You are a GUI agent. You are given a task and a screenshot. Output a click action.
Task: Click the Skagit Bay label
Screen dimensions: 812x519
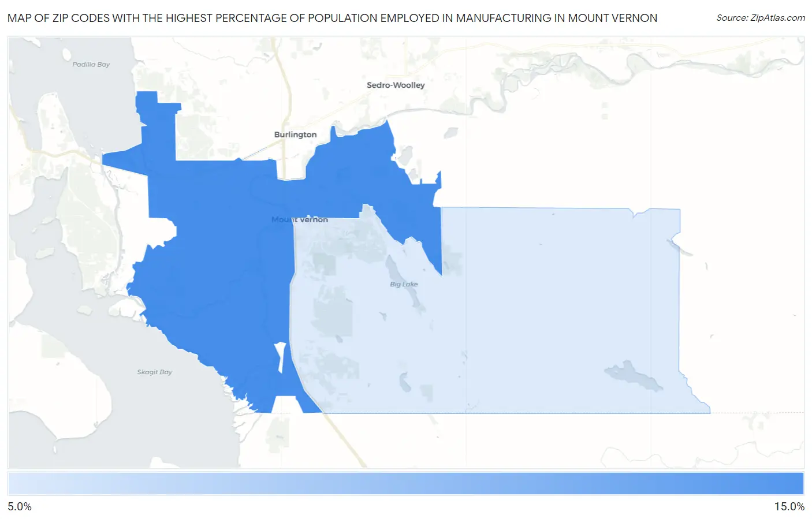(x=154, y=372)
